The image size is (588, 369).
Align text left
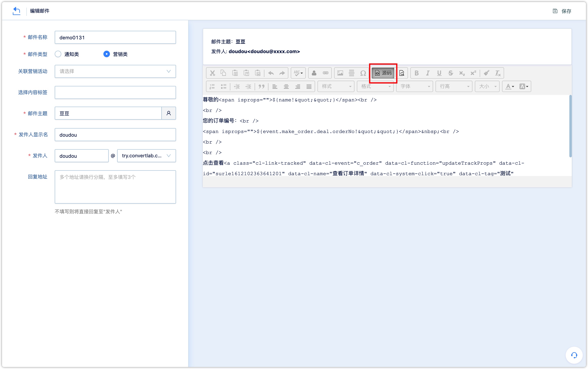coord(275,86)
